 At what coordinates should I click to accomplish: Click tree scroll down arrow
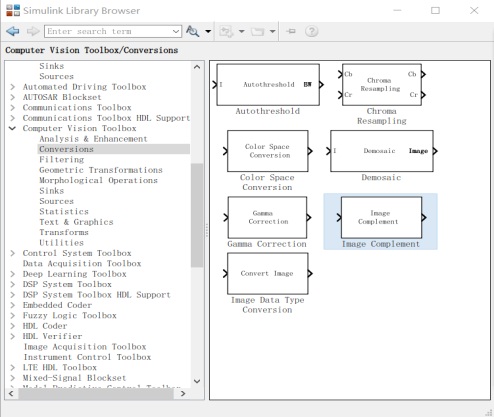[x=197, y=381]
